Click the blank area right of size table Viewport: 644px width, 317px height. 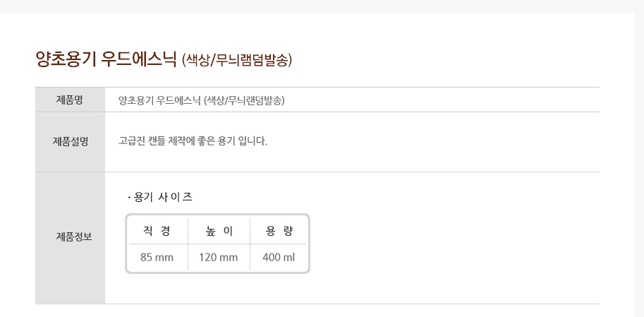(451, 243)
